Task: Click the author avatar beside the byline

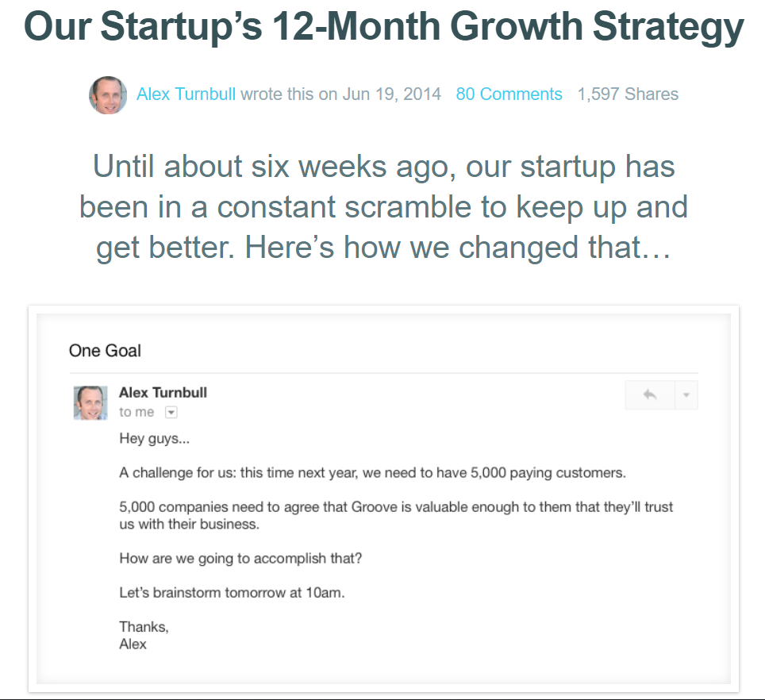Action: 108,95
